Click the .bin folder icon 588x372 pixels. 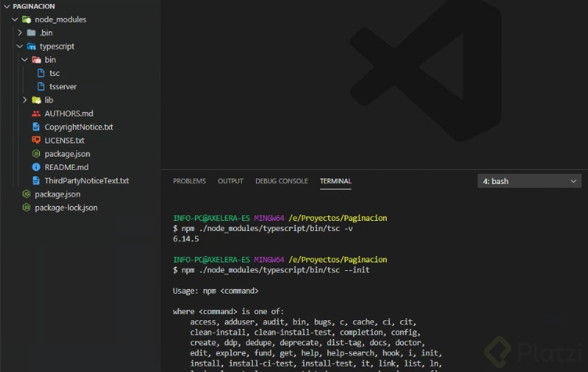(31, 33)
